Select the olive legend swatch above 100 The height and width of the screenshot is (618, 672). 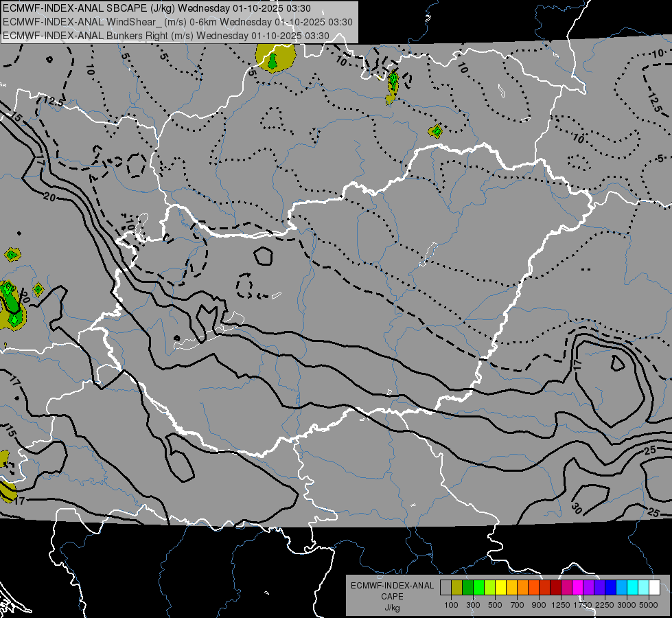tap(457, 588)
